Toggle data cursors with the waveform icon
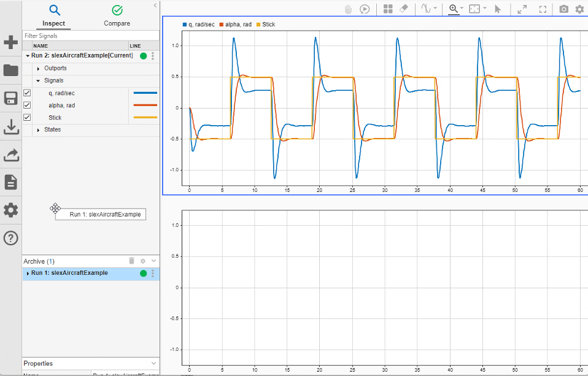 (426, 9)
